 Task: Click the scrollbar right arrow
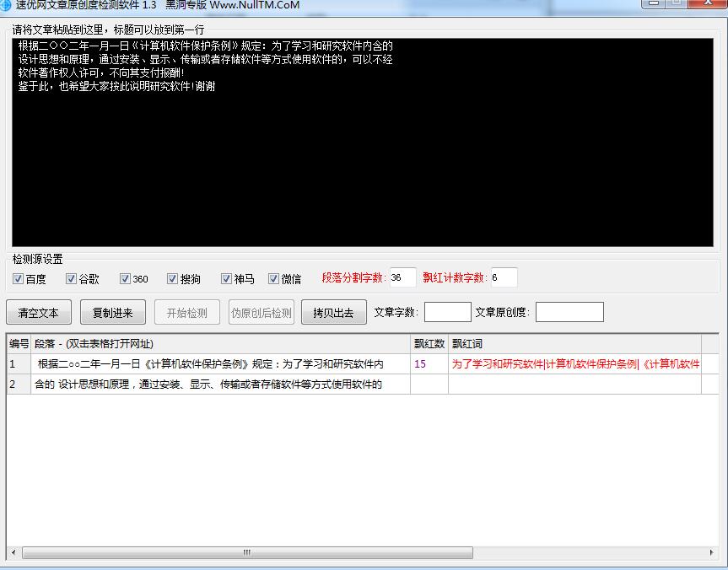pyautogui.click(x=711, y=552)
